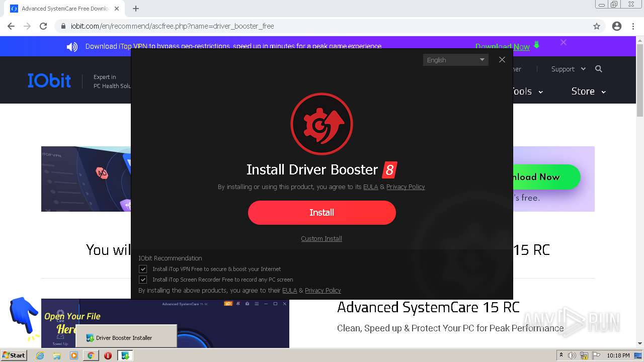Reload the iobit.com page
The height and width of the screenshot is (362, 644).
click(43, 26)
